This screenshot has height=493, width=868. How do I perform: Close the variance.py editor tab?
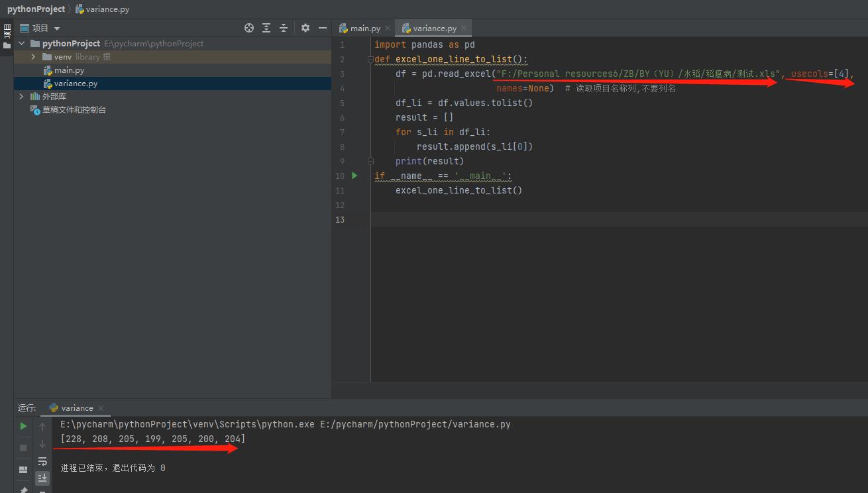tap(464, 28)
